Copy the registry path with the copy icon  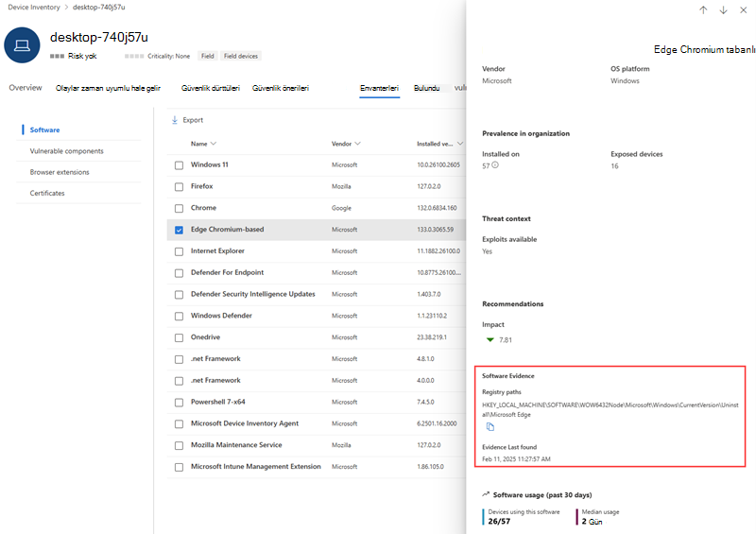point(490,427)
